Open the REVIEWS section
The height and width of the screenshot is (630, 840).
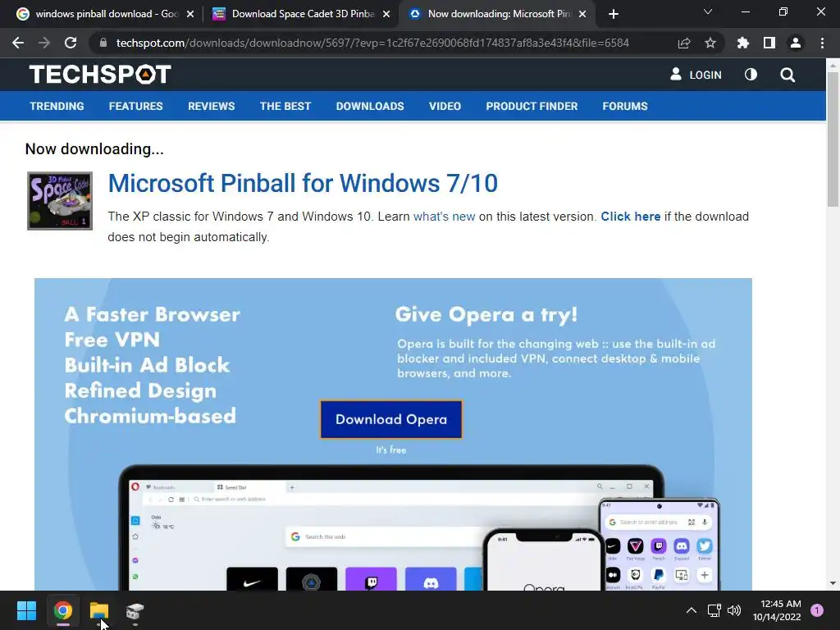pyautogui.click(x=211, y=106)
